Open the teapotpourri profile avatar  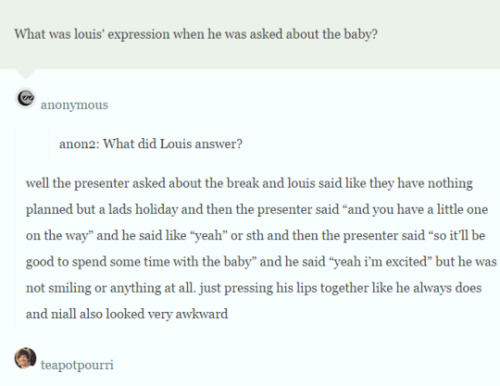[x=25, y=358]
